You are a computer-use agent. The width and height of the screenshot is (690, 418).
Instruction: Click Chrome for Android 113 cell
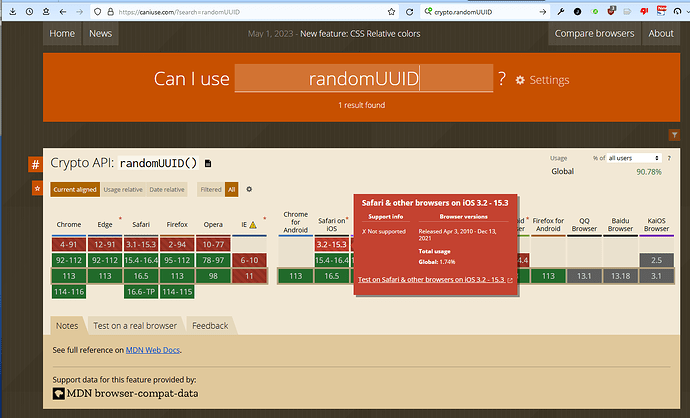[x=296, y=276]
